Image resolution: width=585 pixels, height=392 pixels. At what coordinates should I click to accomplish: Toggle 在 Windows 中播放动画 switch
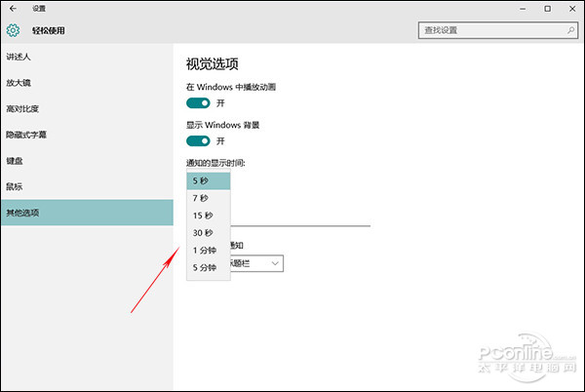click(x=198, y=103)
